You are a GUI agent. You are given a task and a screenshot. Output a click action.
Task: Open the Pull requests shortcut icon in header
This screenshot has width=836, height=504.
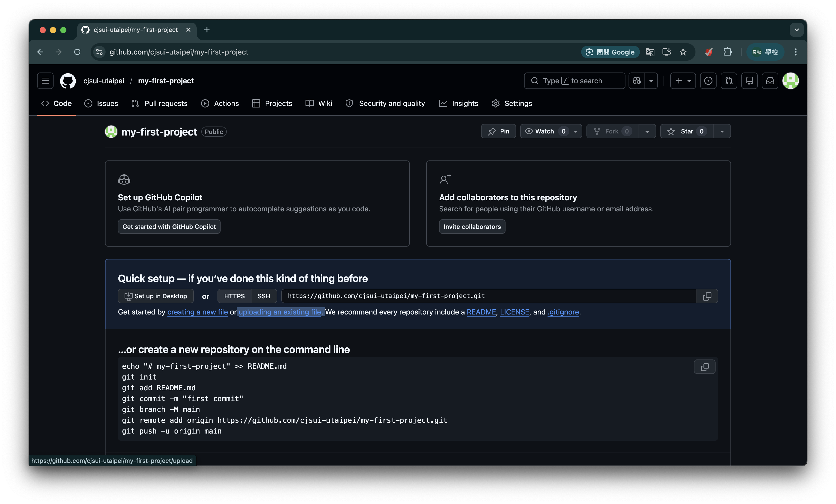click(x=729, y=81)
